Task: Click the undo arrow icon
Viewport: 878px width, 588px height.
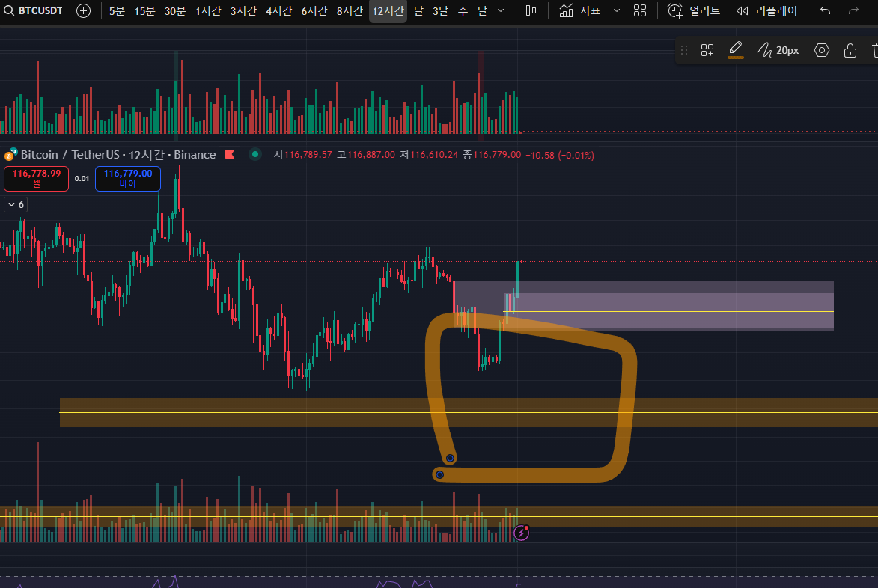Action: (825, 10)
